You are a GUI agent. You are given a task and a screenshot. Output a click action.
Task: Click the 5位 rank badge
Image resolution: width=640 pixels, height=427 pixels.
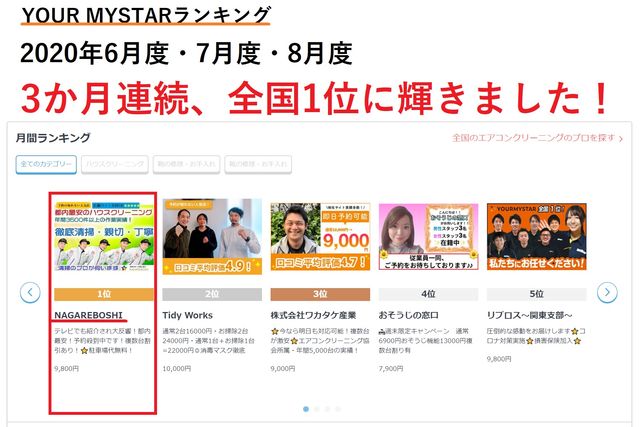click(x=536, y=294)
